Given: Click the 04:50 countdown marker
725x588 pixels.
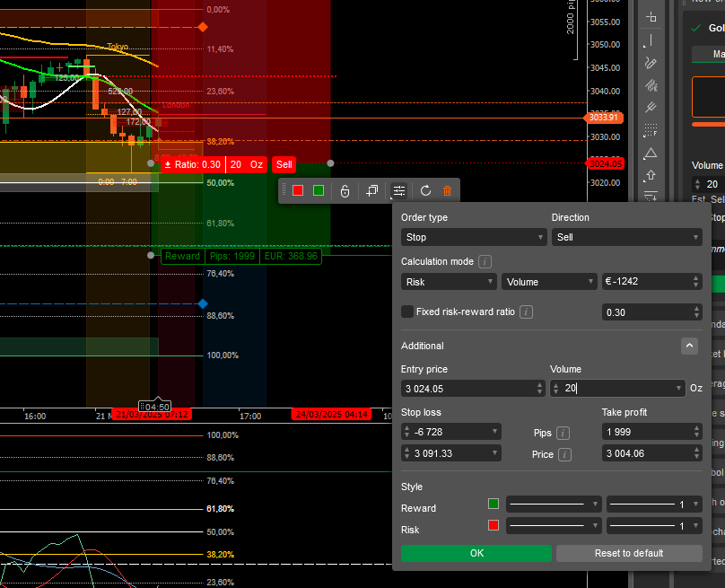Looking at the screenshot, I should [155, 407].
